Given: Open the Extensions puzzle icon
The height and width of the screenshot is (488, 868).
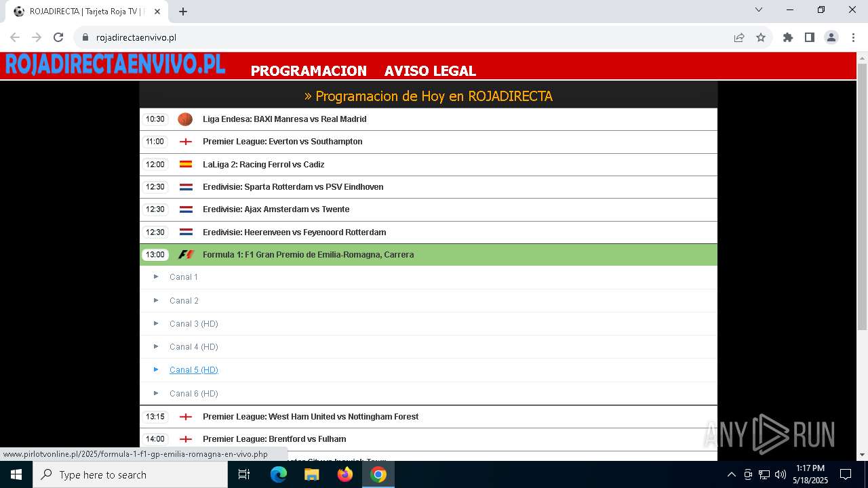Looking at the screenshot, I should tap(788, 37).
